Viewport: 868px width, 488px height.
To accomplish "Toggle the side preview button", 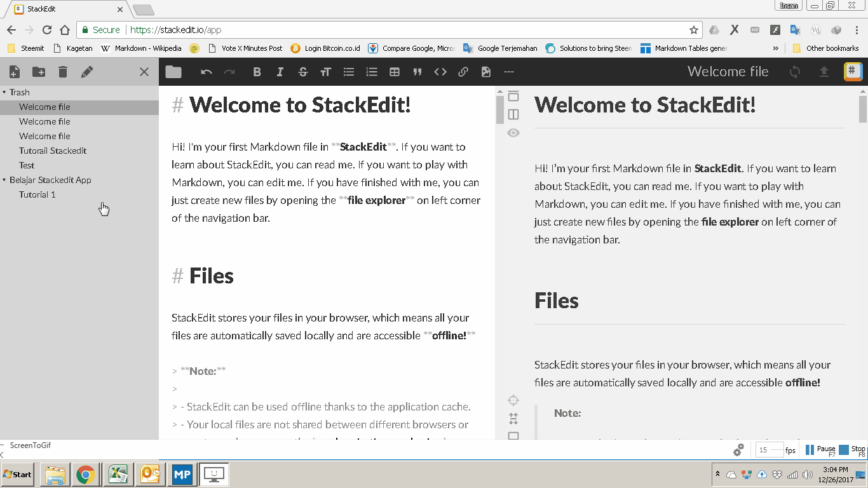I will tap(513, 114).
